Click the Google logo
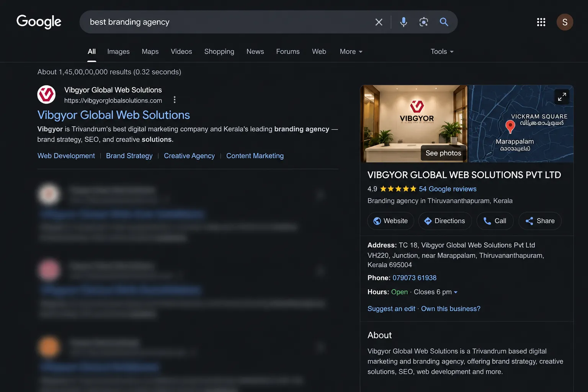The width and height of the screenshot is (588, 392). (x=39, y=22)
